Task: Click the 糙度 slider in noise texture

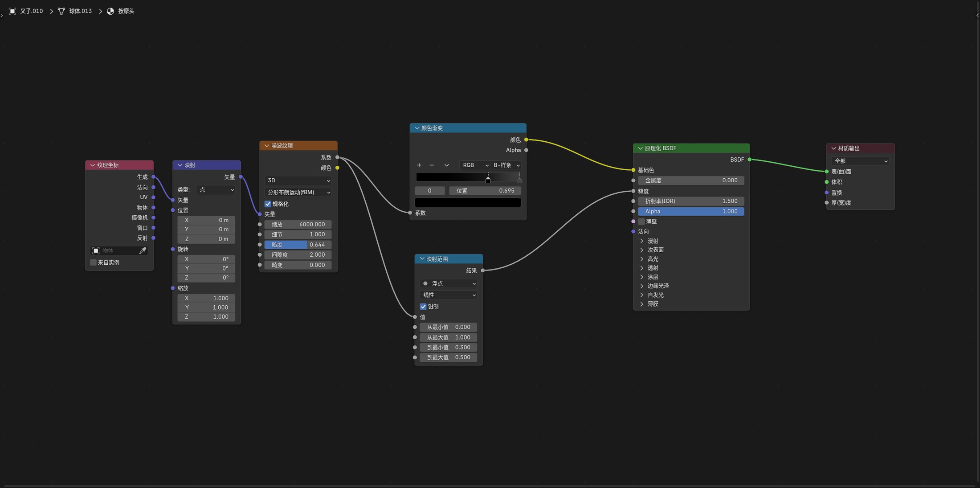Action: tap(298, 245)
